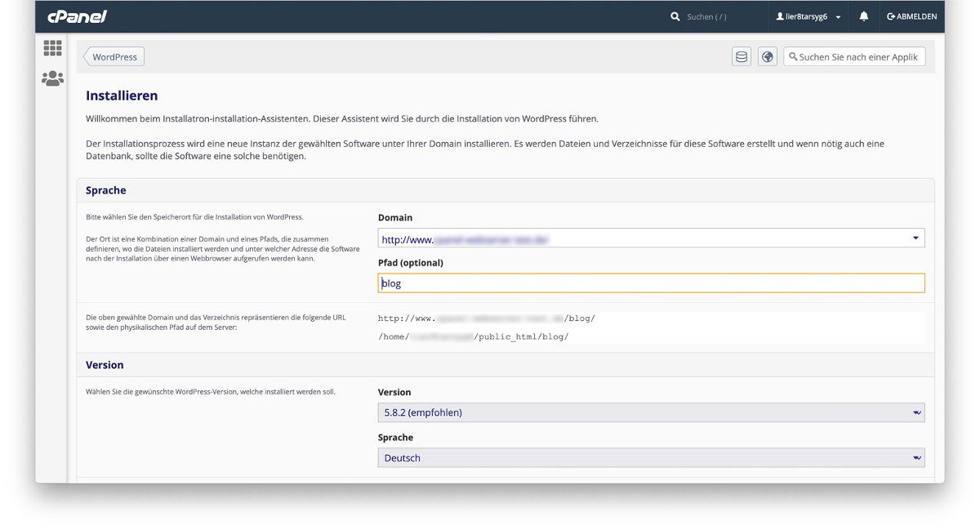Click ABMELDEN to log out
980x530 pixels.
(912, 16)
